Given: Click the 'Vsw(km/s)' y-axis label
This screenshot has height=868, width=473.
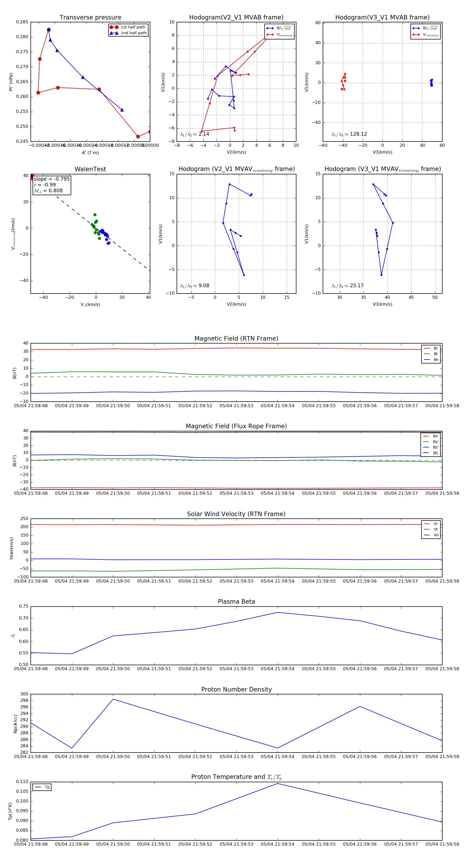Looking at the screenshot, I should (11, 549).
